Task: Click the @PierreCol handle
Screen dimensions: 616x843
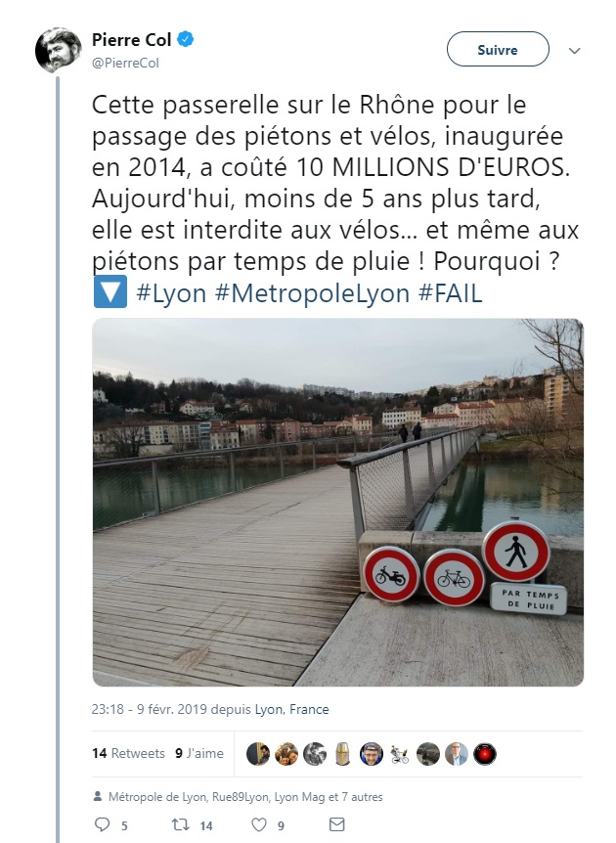Action: 126,63
